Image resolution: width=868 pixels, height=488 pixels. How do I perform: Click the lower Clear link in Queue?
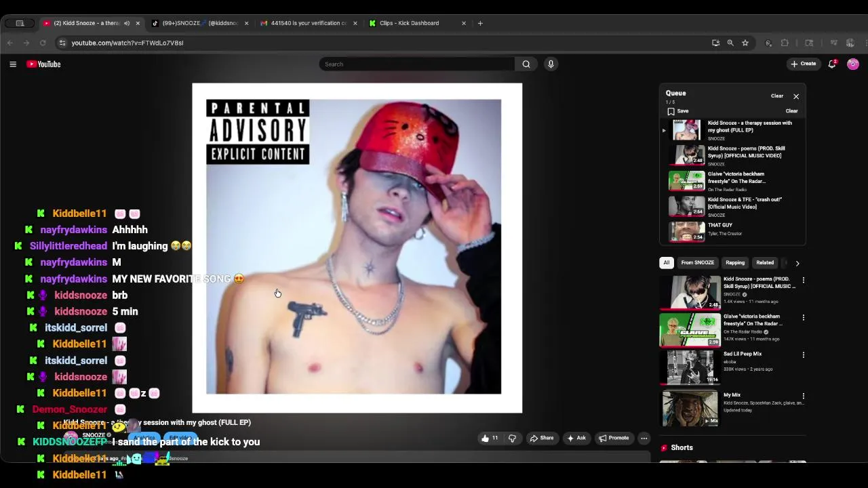[x=791, y=111]
